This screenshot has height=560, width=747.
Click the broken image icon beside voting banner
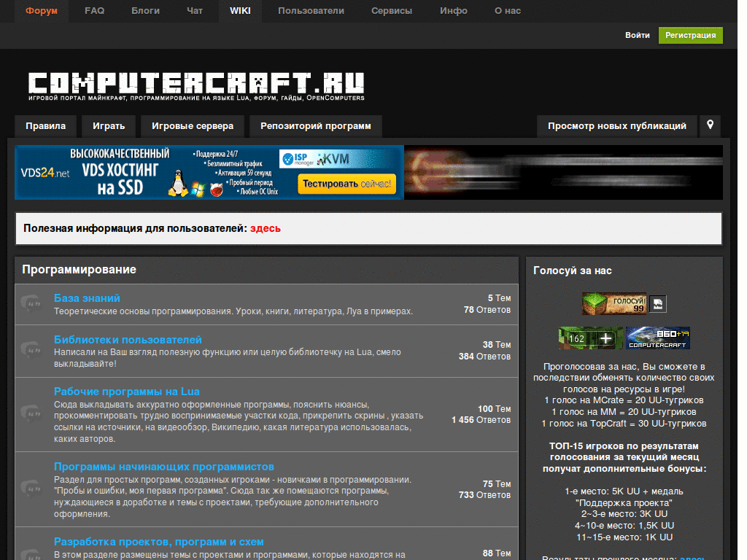pos(658,304)
